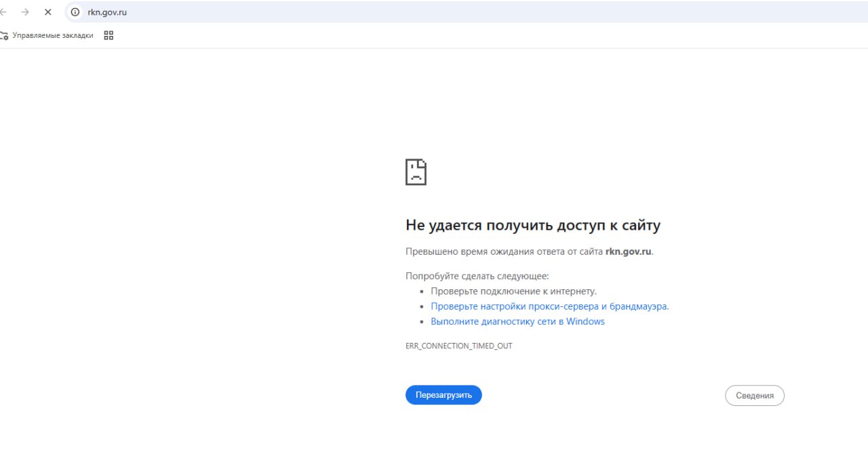Click the sad page error icon
The image size is (868, 452).
click(x=416, y=172)
